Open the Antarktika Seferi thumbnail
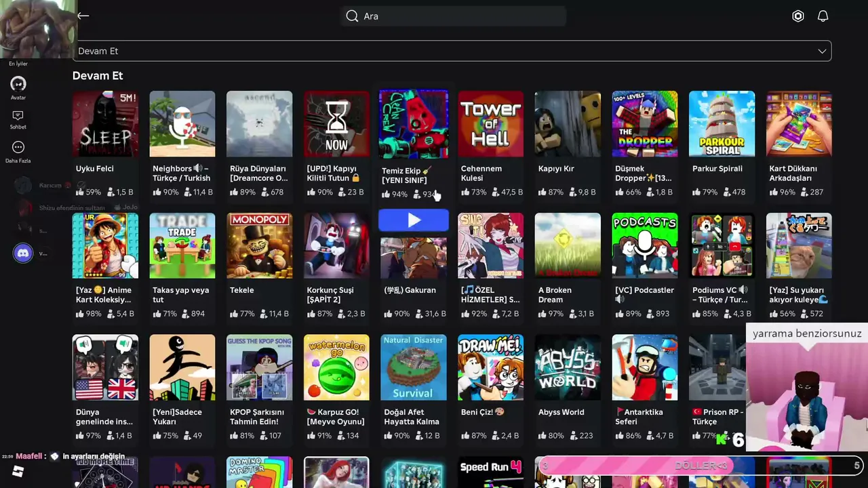This screenshot has height=488, width=868. tap(645, 367)
